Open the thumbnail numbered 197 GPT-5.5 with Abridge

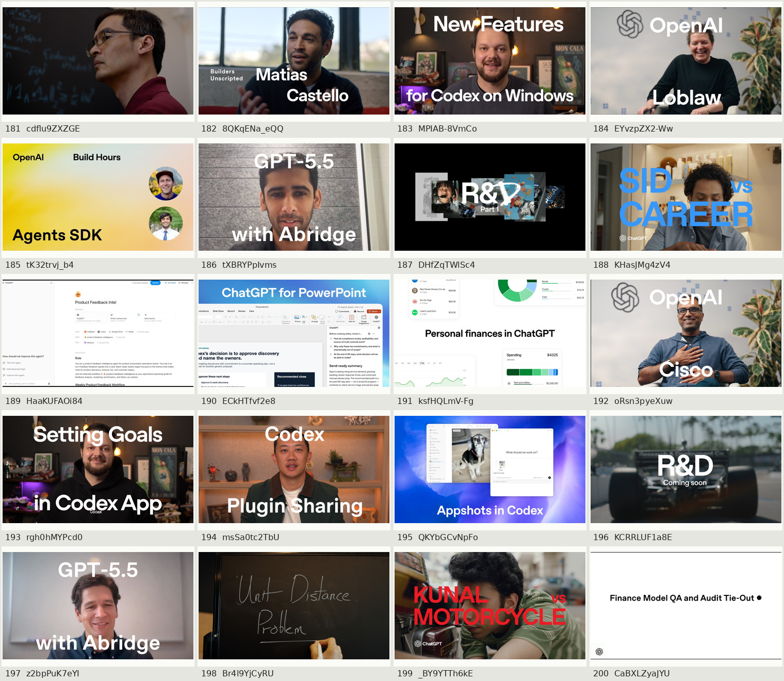point(98,606)
